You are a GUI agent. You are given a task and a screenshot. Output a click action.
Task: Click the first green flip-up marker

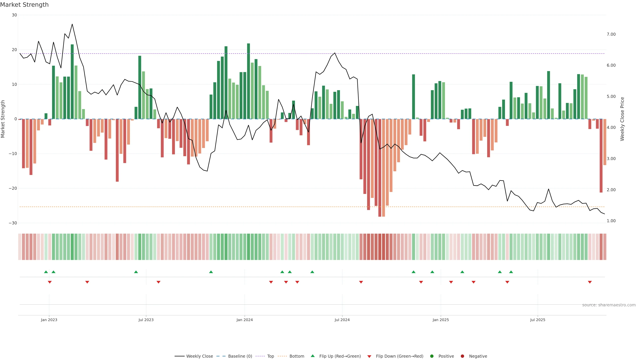point(46,272)
